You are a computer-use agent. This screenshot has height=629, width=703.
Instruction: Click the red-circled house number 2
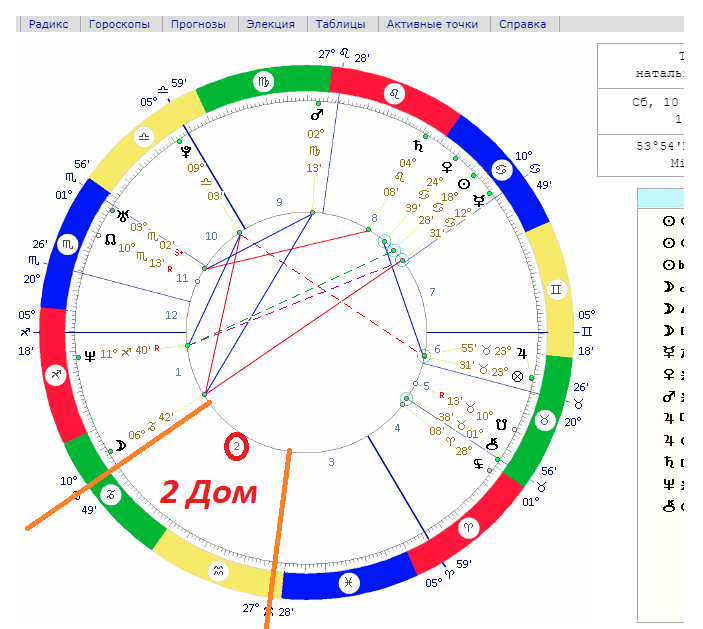pos(236,447)
